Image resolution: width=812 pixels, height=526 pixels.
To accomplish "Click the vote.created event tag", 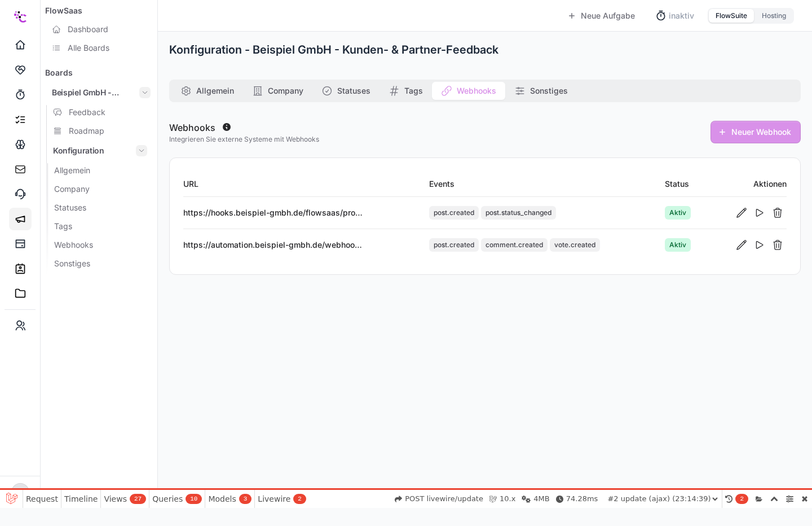I will [575, 245].
